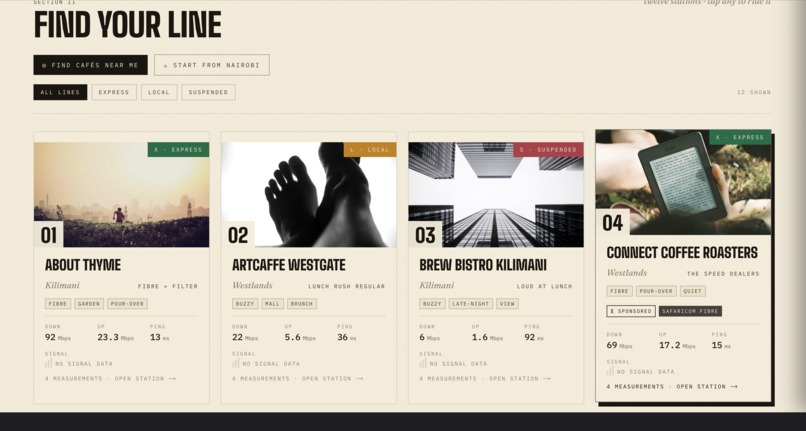Click View tag on Brew Bistro card
This screenshot has width=806, height=431.
tap(507, 303)
